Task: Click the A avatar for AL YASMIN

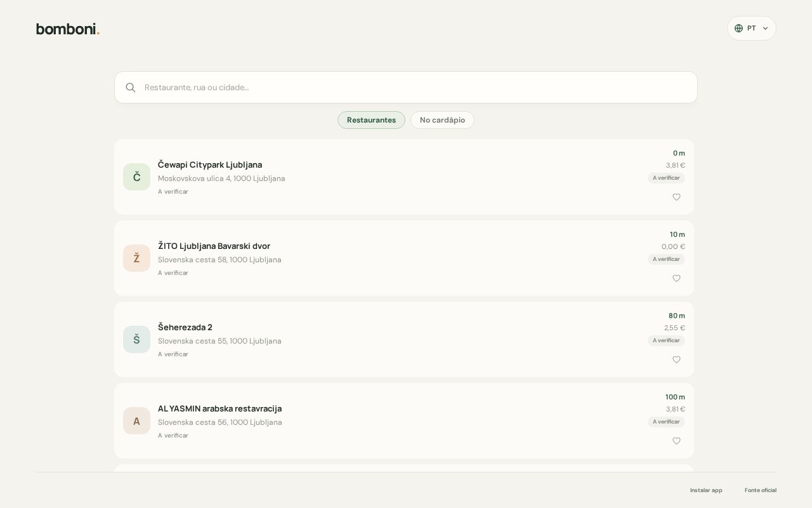Action: [136, 421]
